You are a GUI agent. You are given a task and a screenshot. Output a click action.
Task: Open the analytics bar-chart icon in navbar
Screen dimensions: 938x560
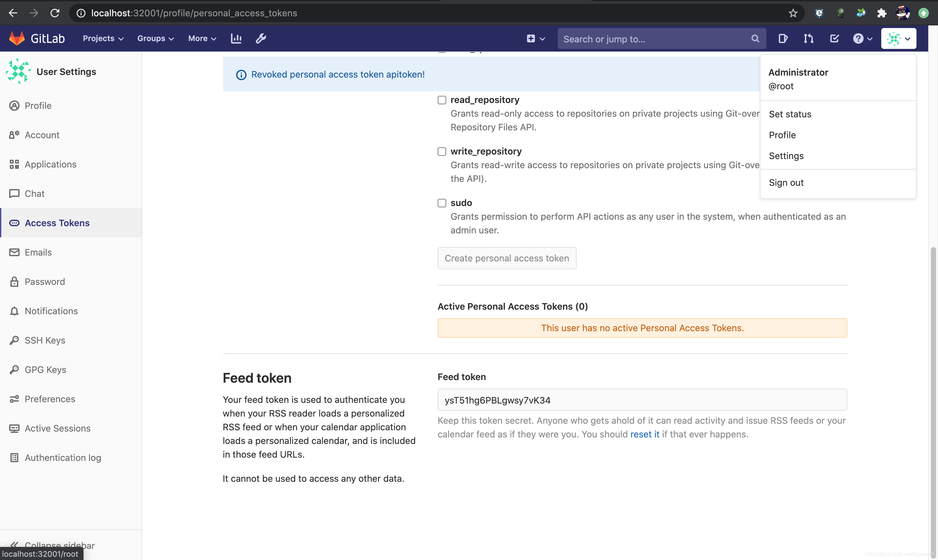coord(236,38)
